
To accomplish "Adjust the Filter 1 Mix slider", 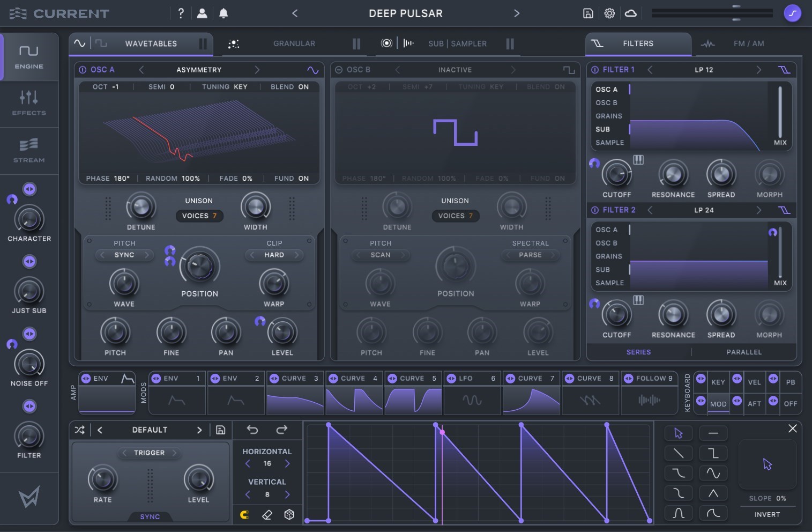I will point(780,113).
